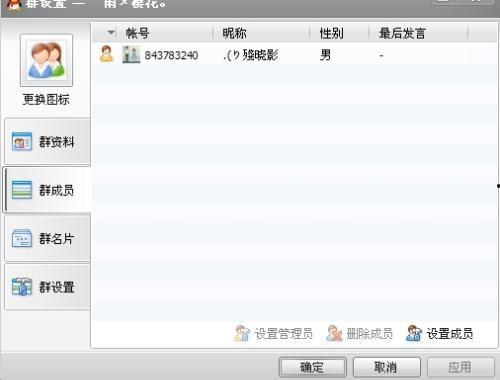Click the 群设置 settings icon
Screen dimensions: 500x380
(22, 287)
